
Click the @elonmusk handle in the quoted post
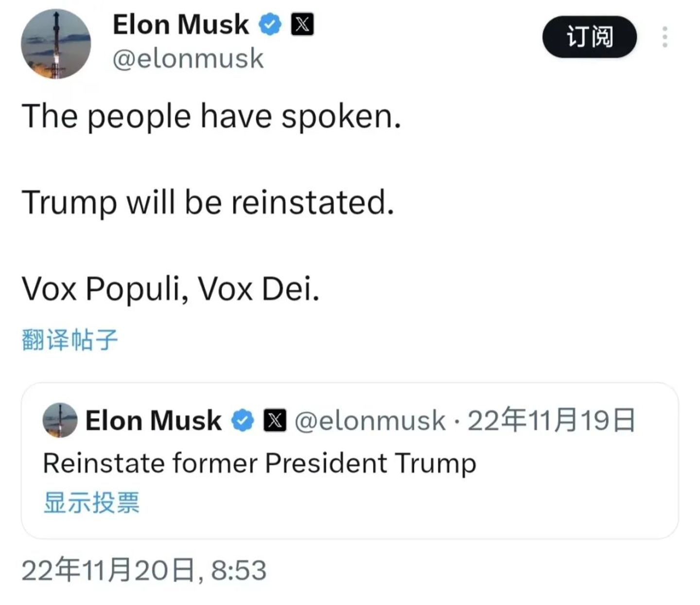369,421
